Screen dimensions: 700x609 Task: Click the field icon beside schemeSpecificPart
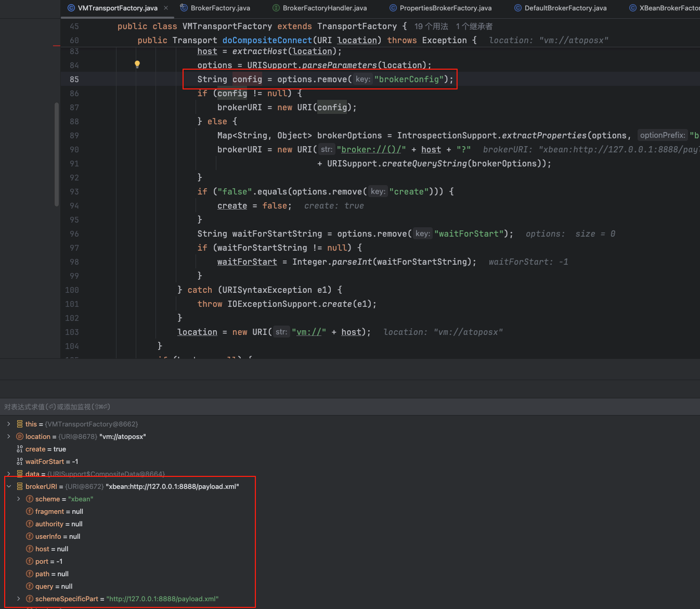point(30,599)
